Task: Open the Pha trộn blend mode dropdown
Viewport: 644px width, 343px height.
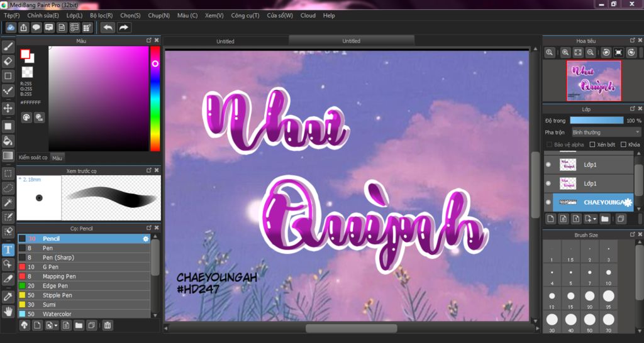Action: click(606, 133)
